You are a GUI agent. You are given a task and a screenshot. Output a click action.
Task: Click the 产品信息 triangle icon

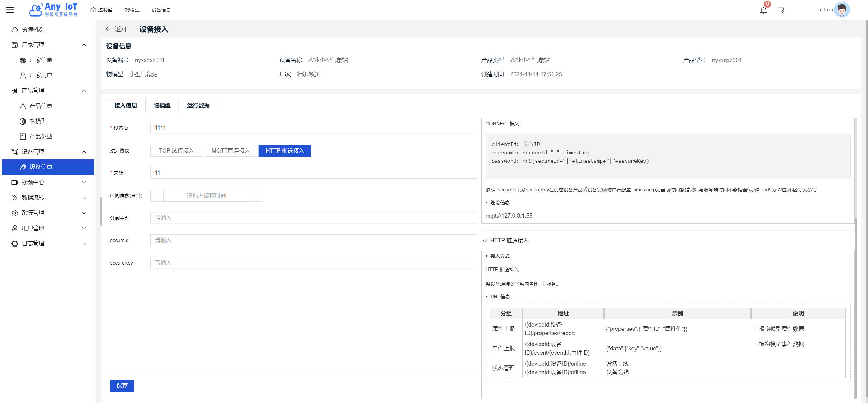coord(23,106)
